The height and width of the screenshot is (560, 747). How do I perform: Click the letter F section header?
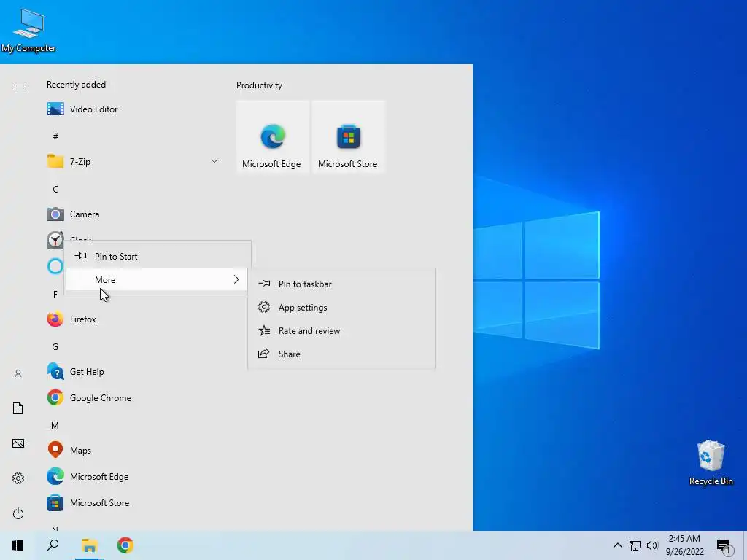pos(55,295)
